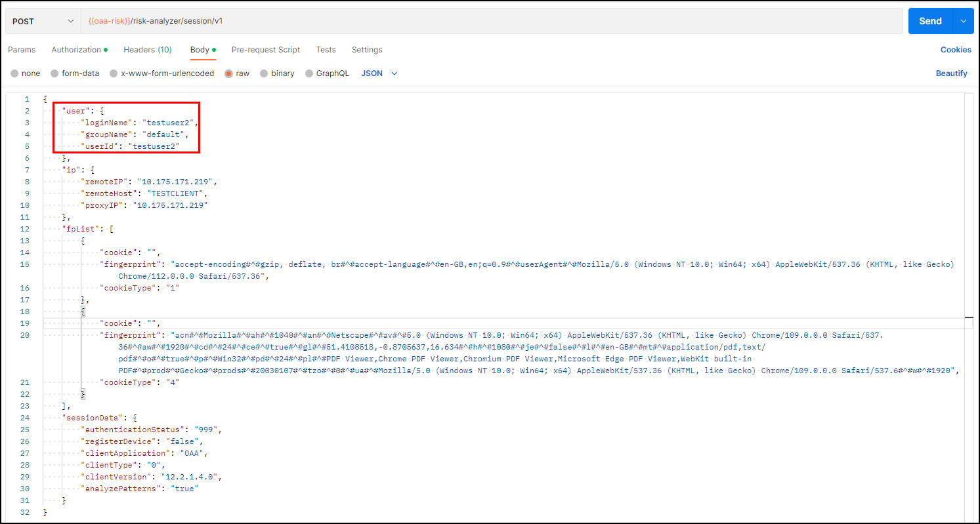Click the "ip" key on line 7
Image resolution: width=980 pixels, height=524 pixels.
click(x=71, y=170)
